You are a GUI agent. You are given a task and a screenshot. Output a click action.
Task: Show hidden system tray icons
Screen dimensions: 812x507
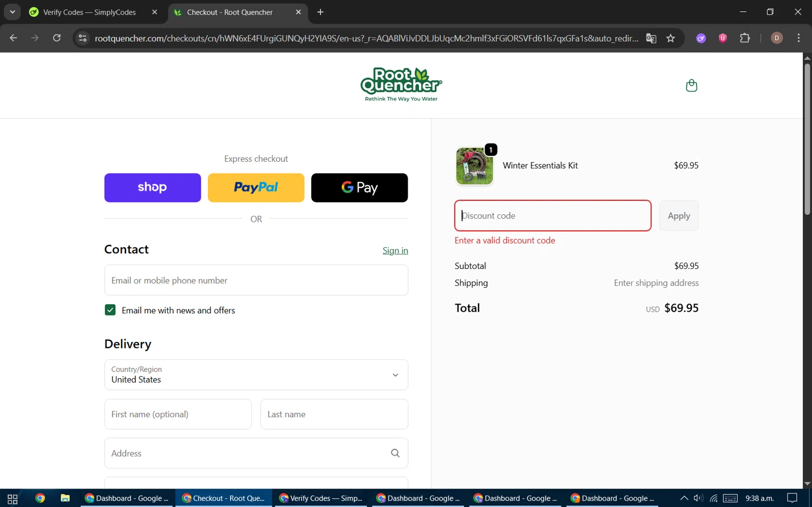[x=684, y=498]
